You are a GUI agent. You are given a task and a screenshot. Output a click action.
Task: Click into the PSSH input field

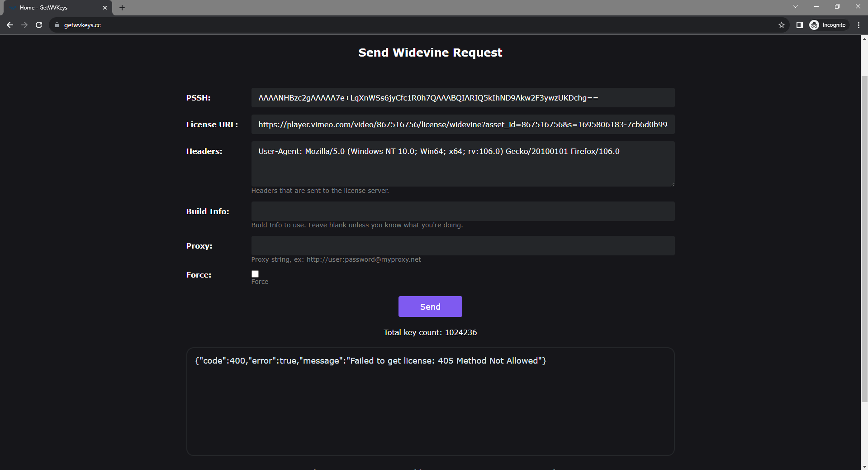coord(462,98)
